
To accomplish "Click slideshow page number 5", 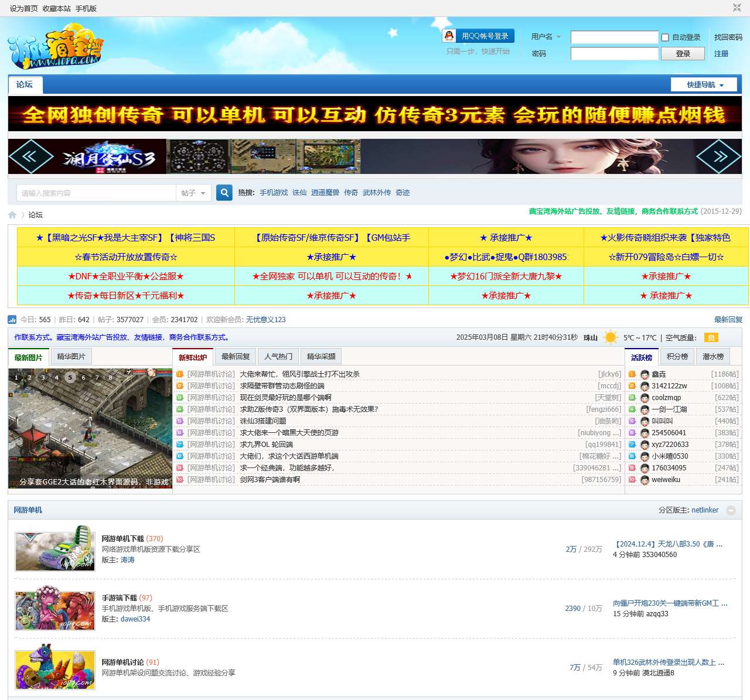I will (70, 377).
